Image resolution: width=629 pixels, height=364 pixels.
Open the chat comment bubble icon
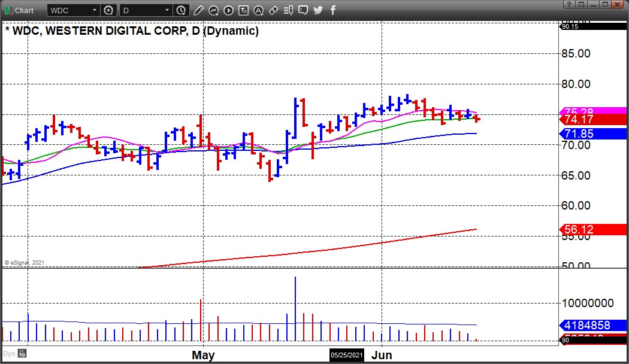coord(303,10)
